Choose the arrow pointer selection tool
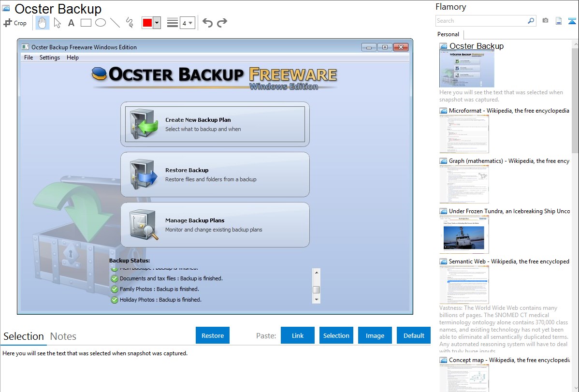 pos(57,23)
